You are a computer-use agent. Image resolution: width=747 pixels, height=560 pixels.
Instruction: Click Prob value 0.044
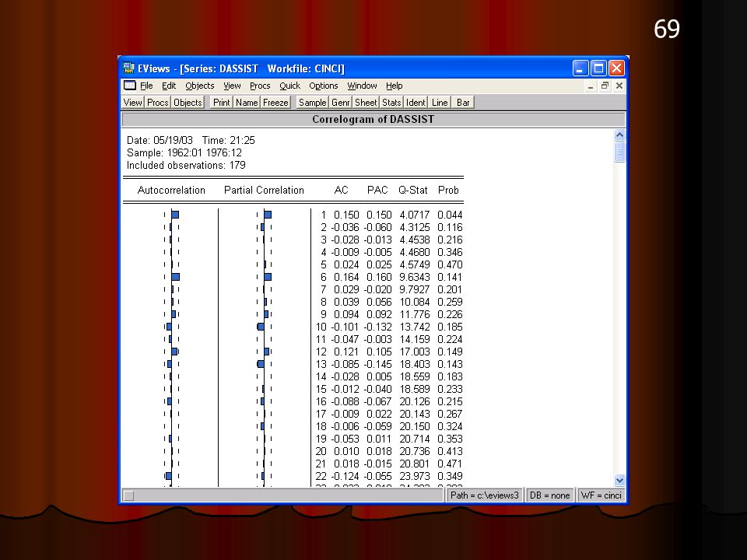(x=450, y=215)
